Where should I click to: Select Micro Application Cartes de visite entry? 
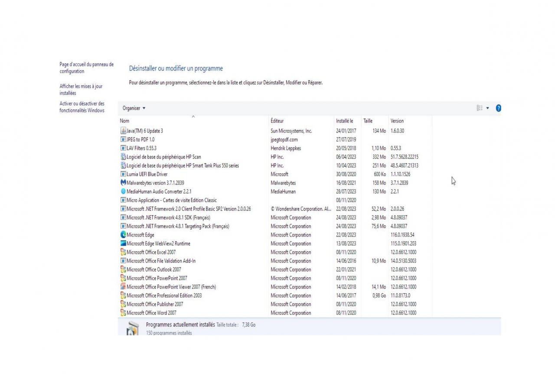(172, 200)
